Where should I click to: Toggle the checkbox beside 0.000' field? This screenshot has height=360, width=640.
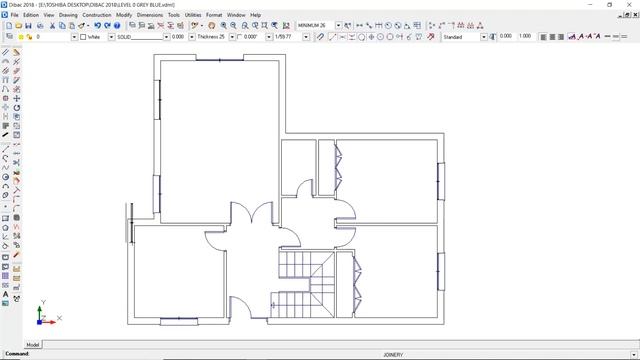[240, 37]
